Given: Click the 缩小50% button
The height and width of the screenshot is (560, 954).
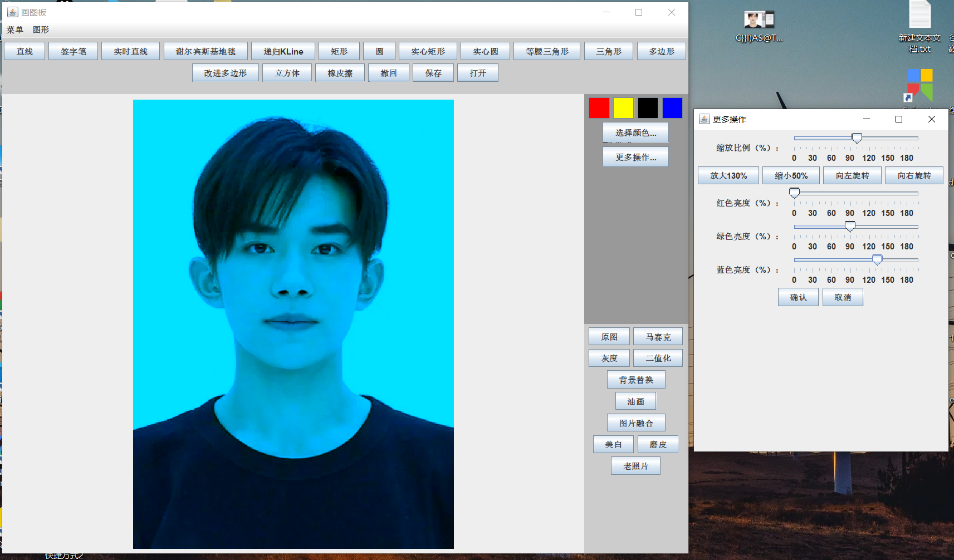Looking at the screenshot, I should click(x=791, y=175).
